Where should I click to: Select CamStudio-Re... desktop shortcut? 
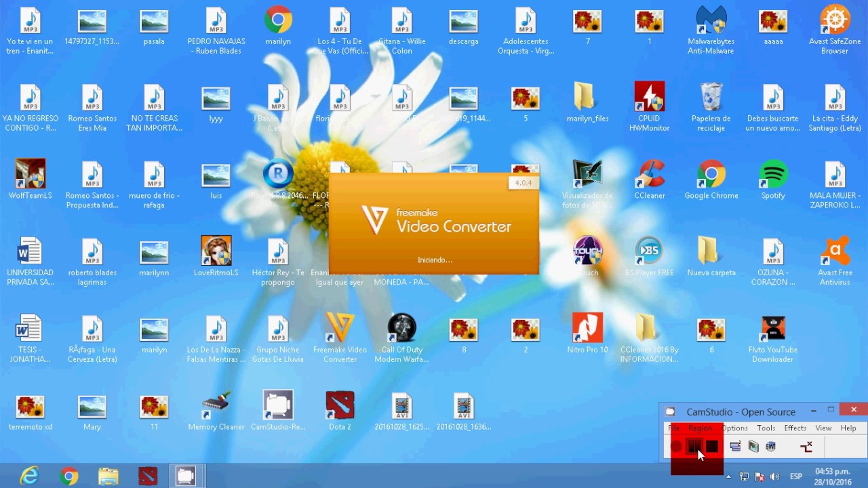[x=278, y=411]
